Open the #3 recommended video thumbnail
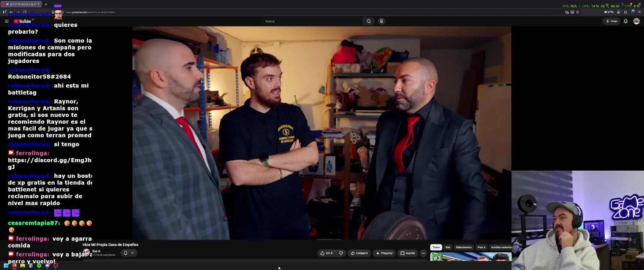This screenshot has height=270, width=644. (x=471, y=257)
